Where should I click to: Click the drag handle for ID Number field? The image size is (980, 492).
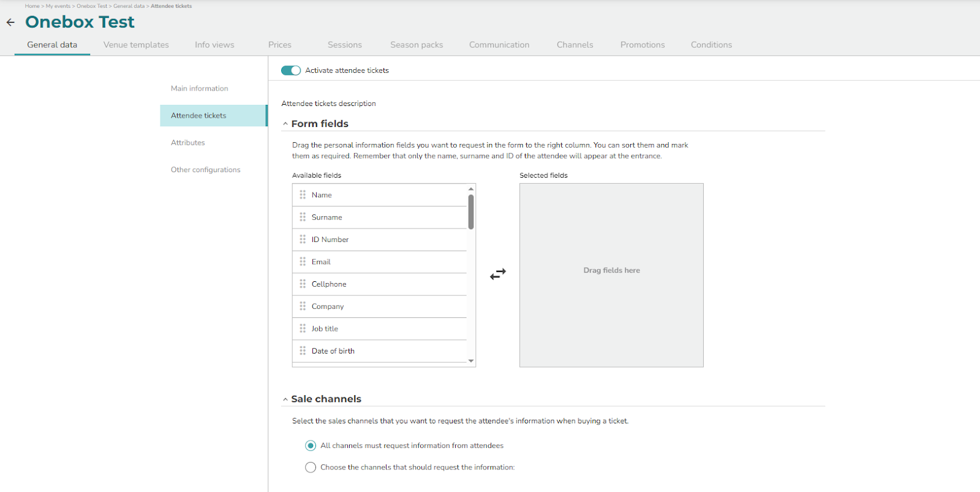[x=303, y=240]
